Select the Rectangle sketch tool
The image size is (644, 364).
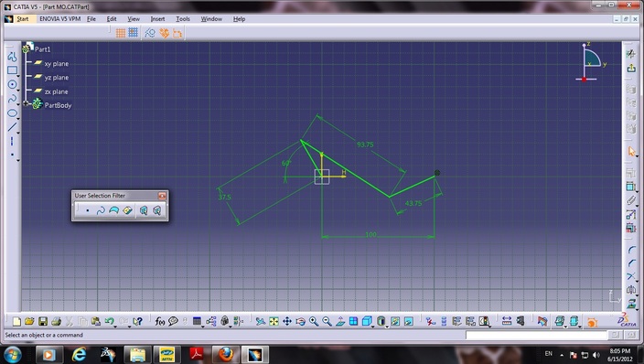pyautogui.click(x=12, y=70)
